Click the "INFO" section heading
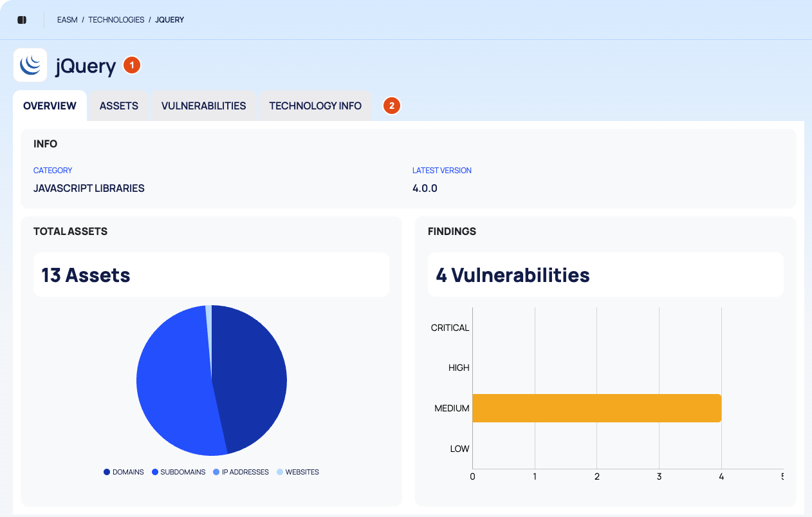812x517 pixels. coord(45,144)
